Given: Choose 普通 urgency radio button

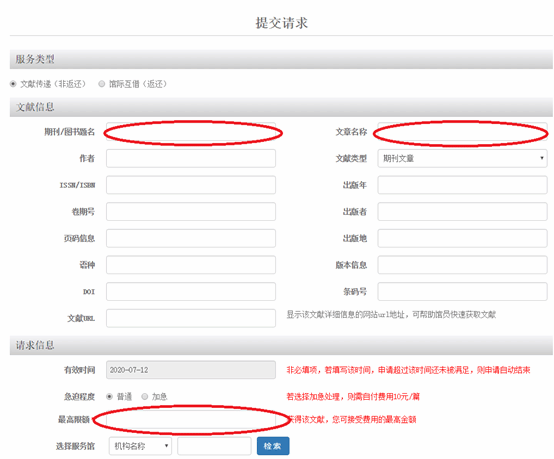Looking at the screenshot, I should (x=110, y=396).
